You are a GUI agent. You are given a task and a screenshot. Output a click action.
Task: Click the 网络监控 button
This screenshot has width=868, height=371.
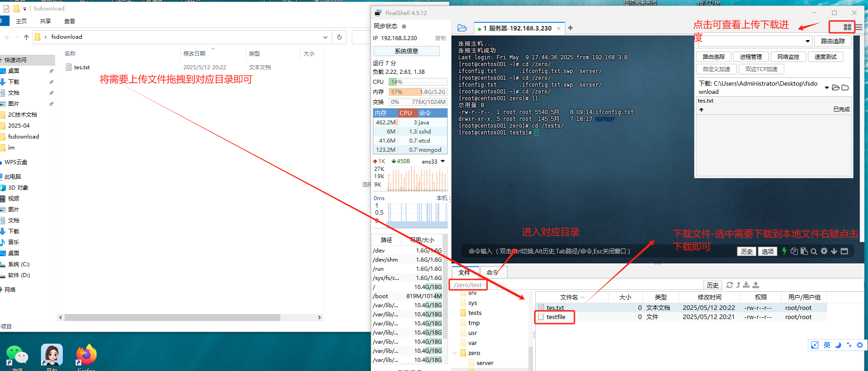pyautogui.click(x=788, y=57)
